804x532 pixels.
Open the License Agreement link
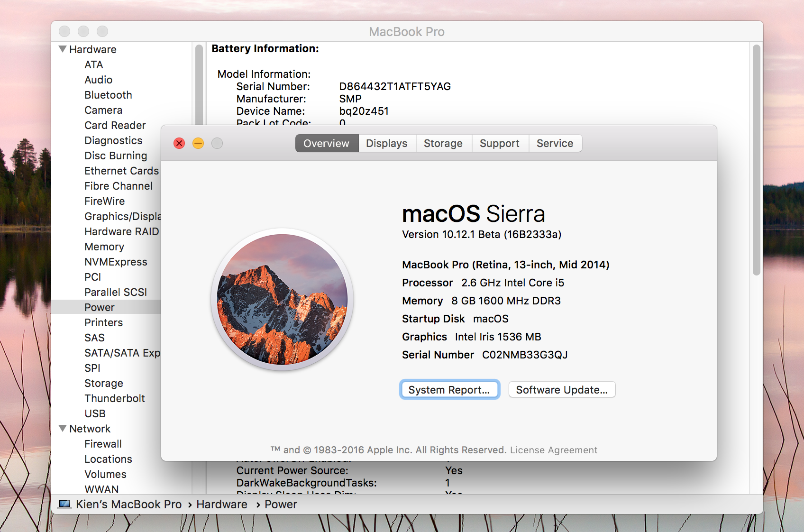point(554,450)
